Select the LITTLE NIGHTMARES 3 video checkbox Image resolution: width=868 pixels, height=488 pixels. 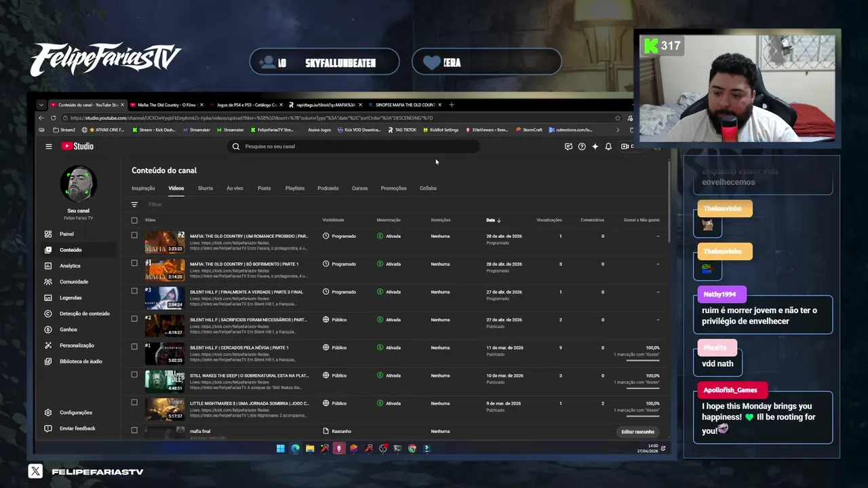(x=134, y=402)
